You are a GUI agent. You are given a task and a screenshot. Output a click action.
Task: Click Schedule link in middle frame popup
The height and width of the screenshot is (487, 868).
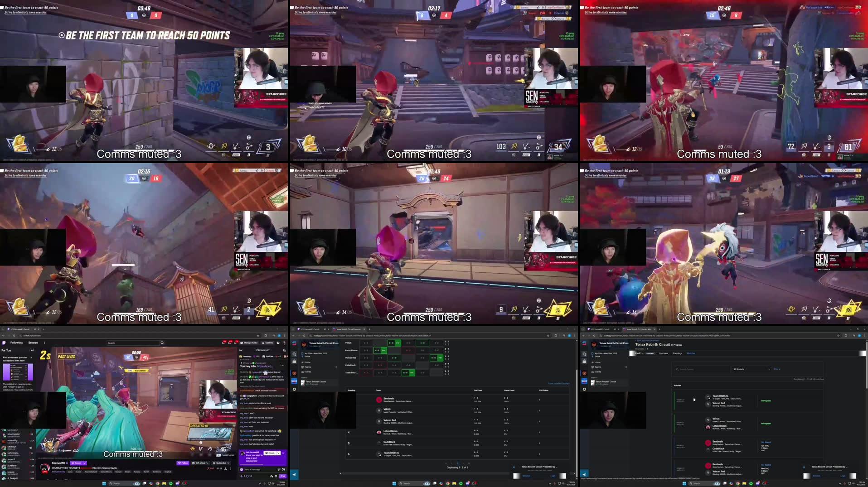point(526,476)
